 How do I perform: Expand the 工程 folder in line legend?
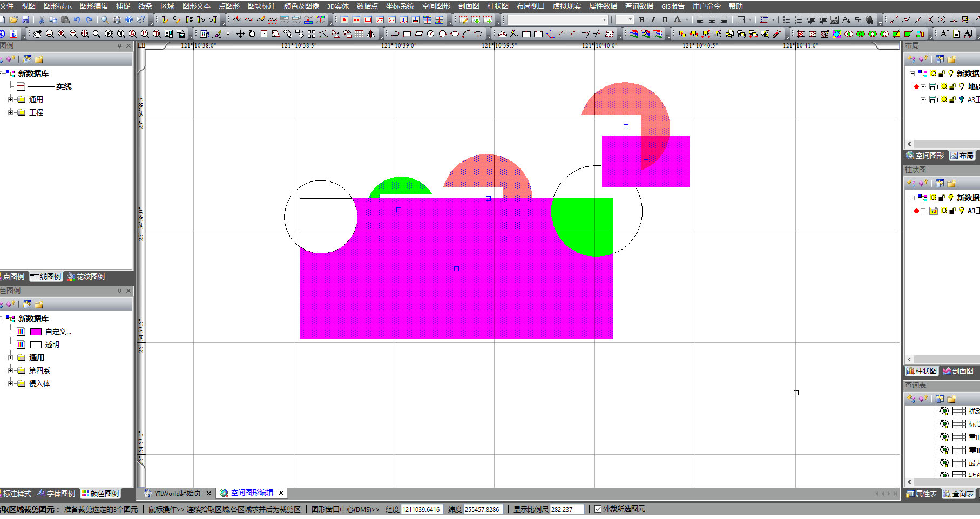[10, 112]
